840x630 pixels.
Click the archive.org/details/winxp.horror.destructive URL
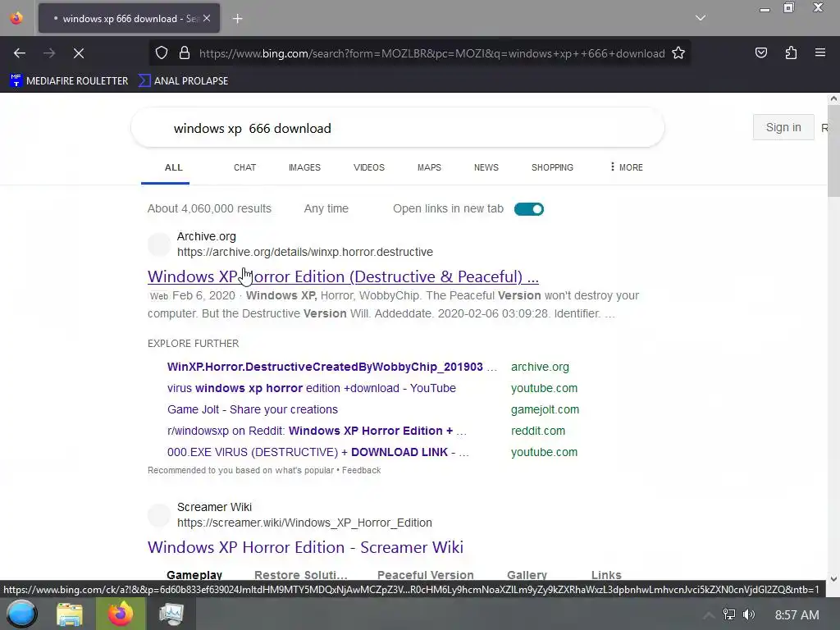[x=305, y=252]
